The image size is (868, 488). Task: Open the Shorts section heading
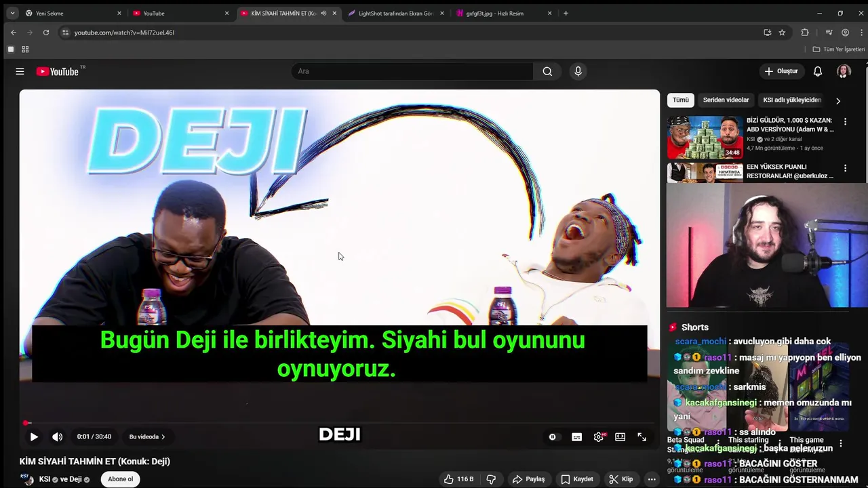pos(695,327)
